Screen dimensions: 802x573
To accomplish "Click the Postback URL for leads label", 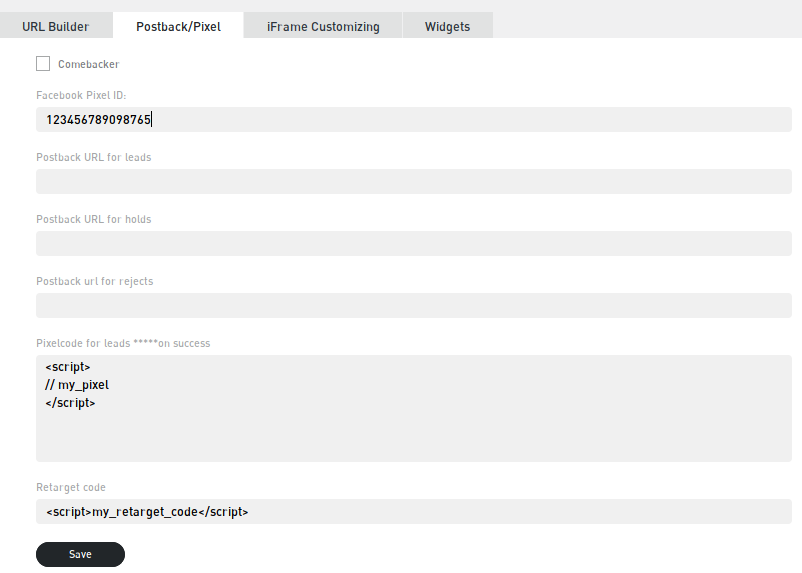I will point(94,158).
